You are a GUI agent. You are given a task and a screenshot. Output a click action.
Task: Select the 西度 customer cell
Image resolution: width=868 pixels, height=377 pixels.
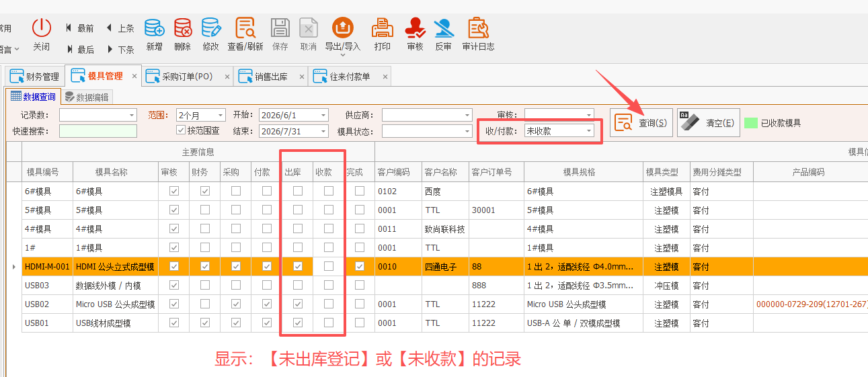point(445,191)
